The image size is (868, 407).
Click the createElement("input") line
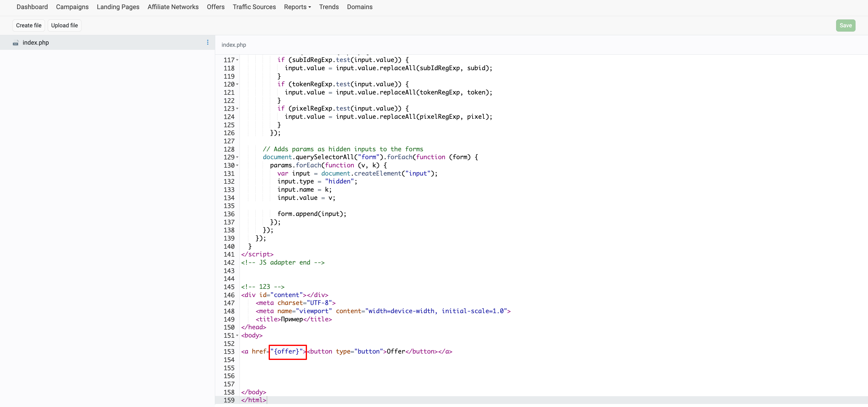(357, 173)
